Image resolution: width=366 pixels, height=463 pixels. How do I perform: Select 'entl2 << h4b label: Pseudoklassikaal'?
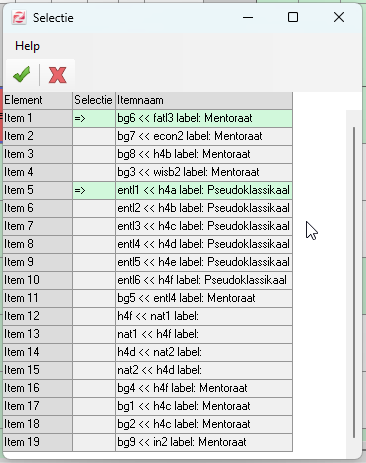204,208
